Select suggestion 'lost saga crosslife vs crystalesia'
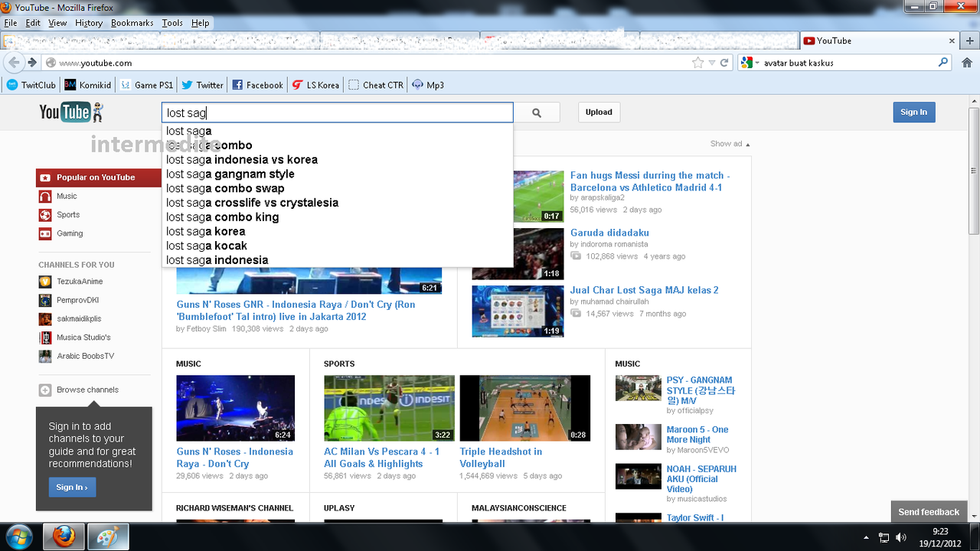 click(x=337, y=203)
